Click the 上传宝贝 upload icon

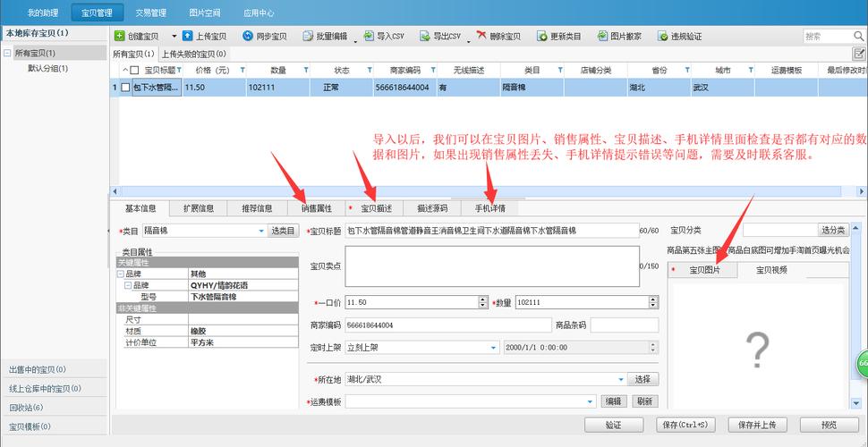point(187,37)
